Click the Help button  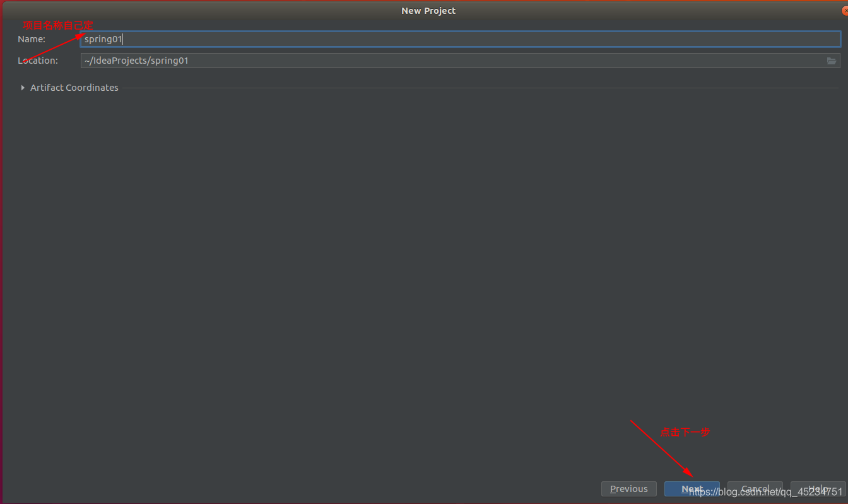pyautogui.click(x=818, y=489)
